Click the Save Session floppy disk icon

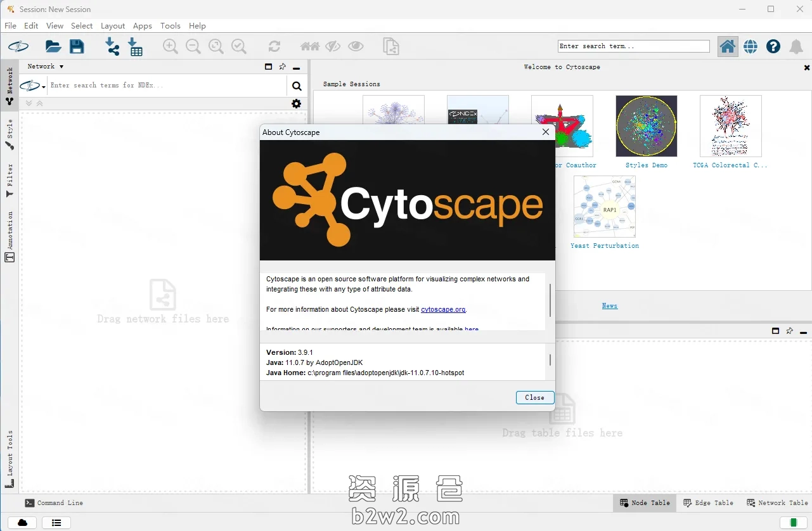77,46
